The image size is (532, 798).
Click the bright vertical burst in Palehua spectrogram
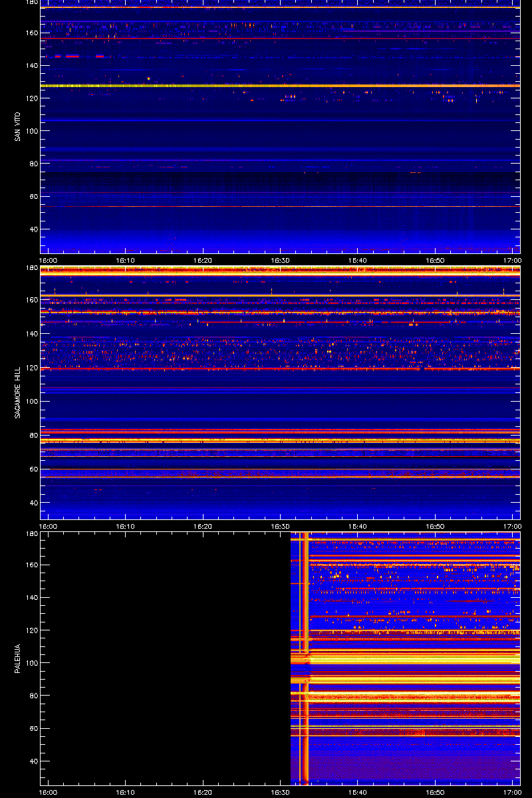coord(305,658)
